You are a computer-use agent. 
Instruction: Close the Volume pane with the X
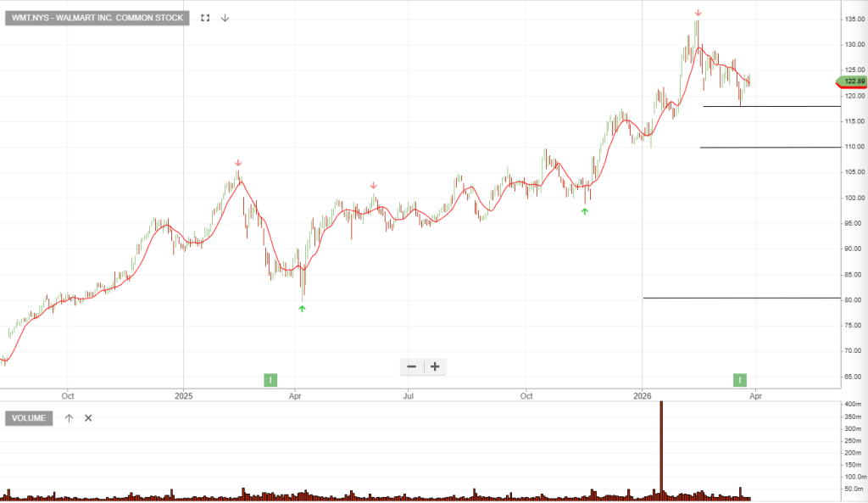88,417
